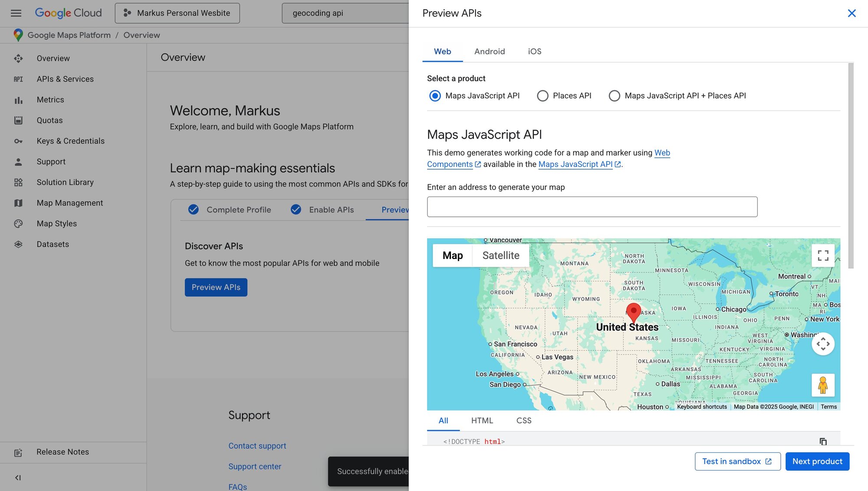Show the HTML code tab
The width and height of the screenshot is (868, 491).
pos(482,420)
